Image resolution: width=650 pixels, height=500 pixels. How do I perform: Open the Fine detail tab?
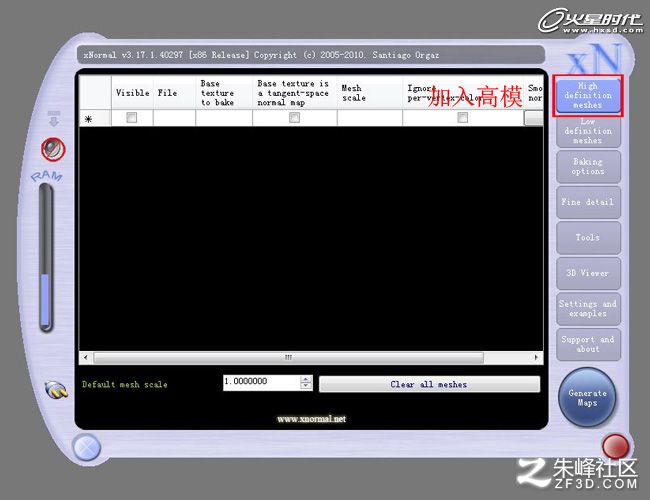tap(588, 202)
